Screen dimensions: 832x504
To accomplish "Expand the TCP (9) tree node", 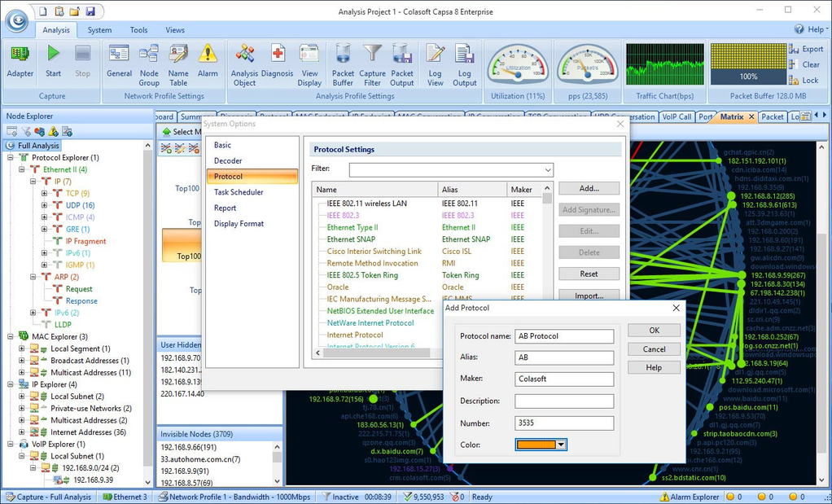I will [44, 194].
